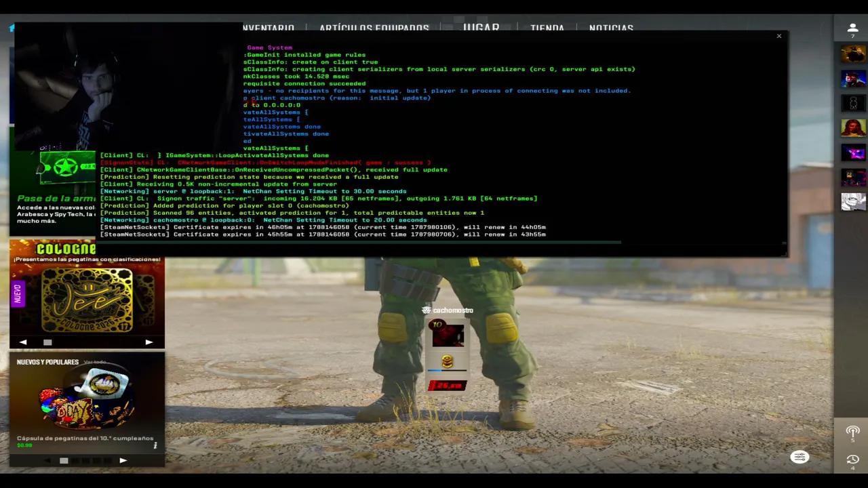Click the $0.99 capsule price
This screenshot has width=868, height=488.
tap(24, 445)
